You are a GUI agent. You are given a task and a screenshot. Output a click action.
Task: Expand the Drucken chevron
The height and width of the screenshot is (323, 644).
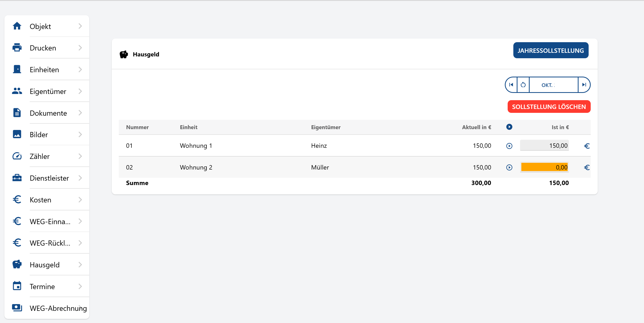tap(80, 48)
